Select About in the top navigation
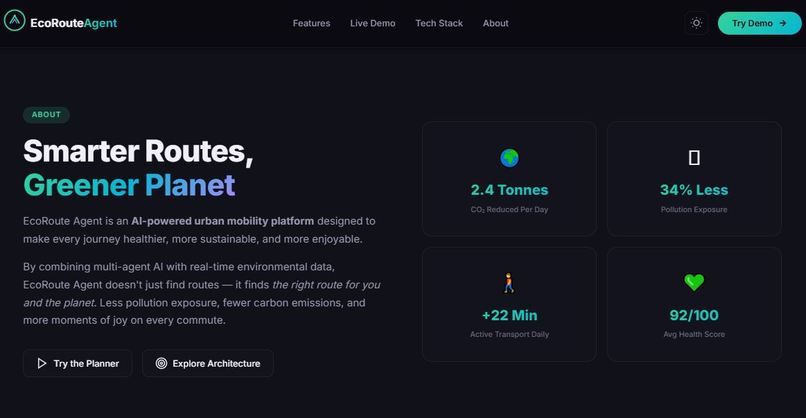 [x=496, y=23]
